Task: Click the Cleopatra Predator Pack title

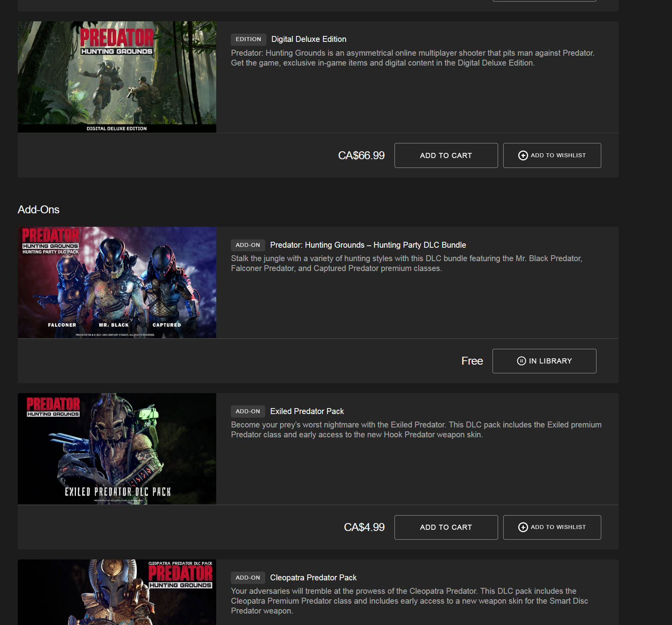Action: [313, 578]
